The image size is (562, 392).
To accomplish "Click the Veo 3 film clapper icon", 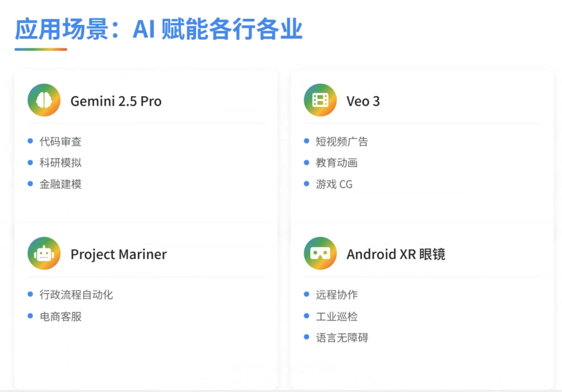I will [320, 100].
